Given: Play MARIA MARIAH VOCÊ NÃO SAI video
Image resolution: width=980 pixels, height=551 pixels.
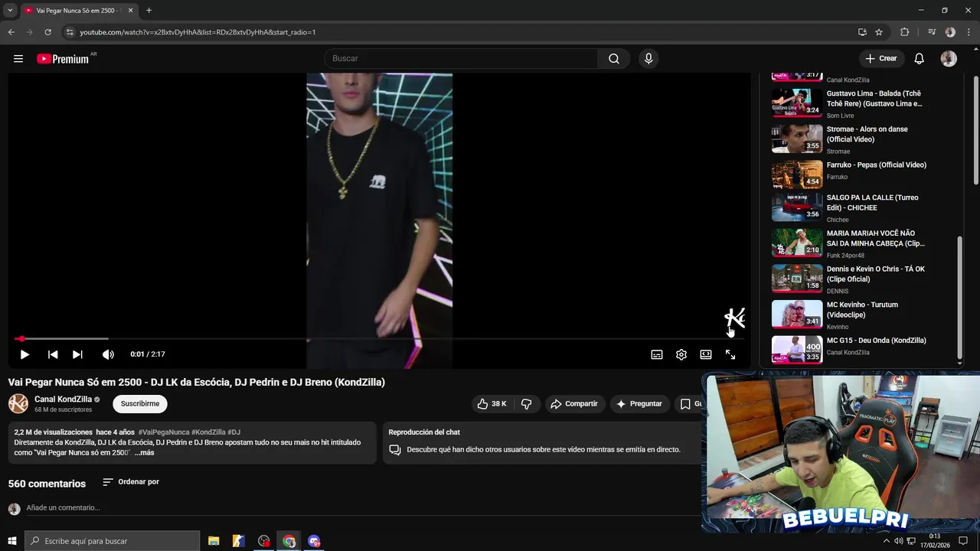Looking at the screenshot, I should click(850, 243).
